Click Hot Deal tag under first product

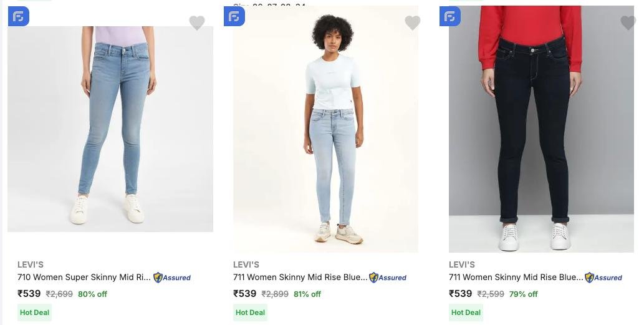(x=34, y=313)
